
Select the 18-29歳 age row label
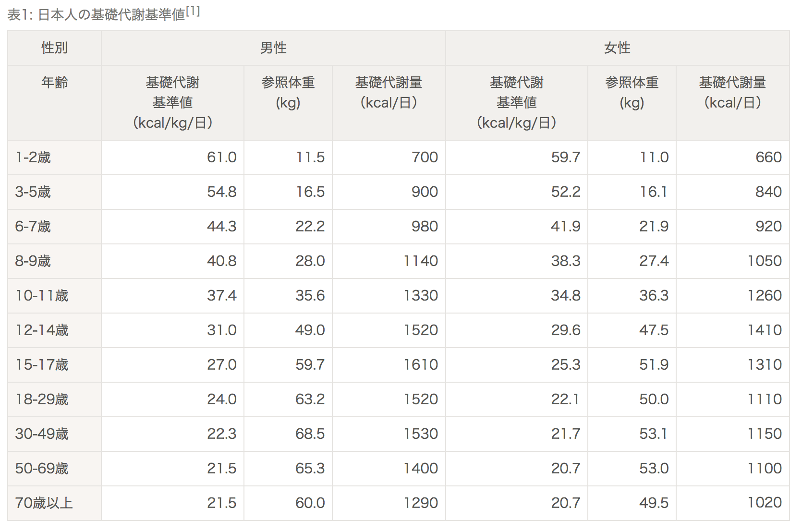[42, 399]
